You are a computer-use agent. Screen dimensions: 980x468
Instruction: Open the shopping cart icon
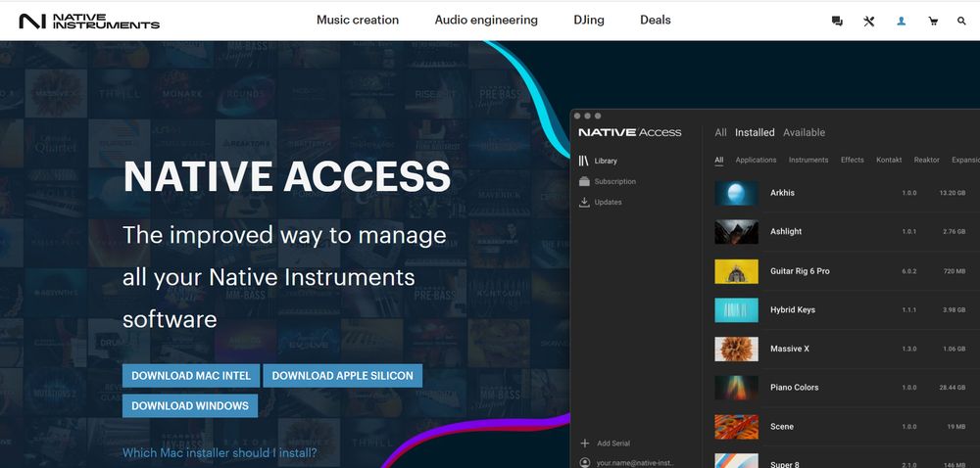(x=933, y=22)
